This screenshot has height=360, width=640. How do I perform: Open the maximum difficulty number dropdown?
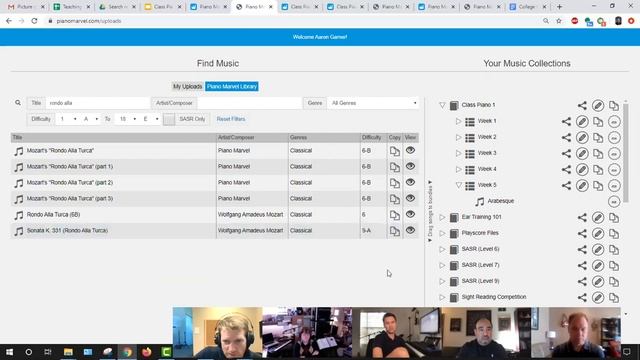tap(127, 119)
